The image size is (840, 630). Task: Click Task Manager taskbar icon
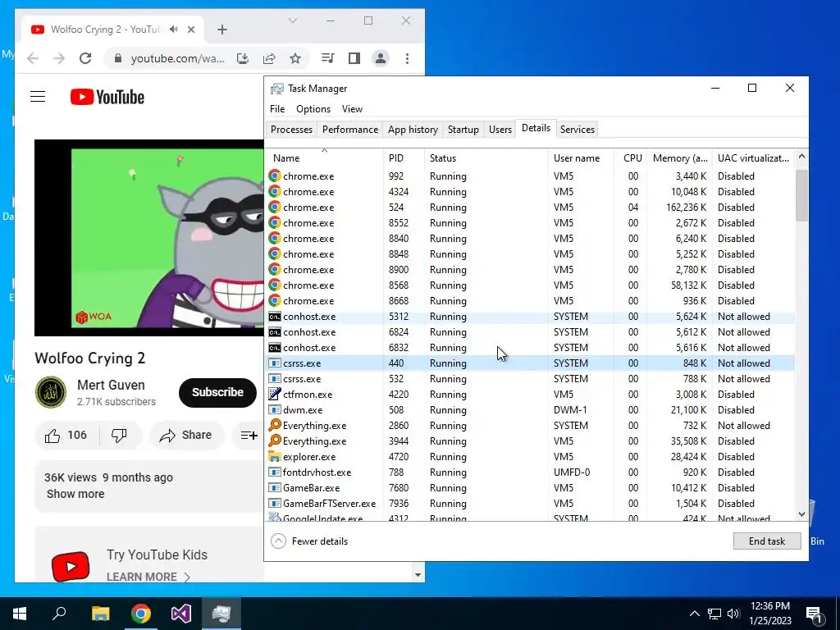coord(221,614)
